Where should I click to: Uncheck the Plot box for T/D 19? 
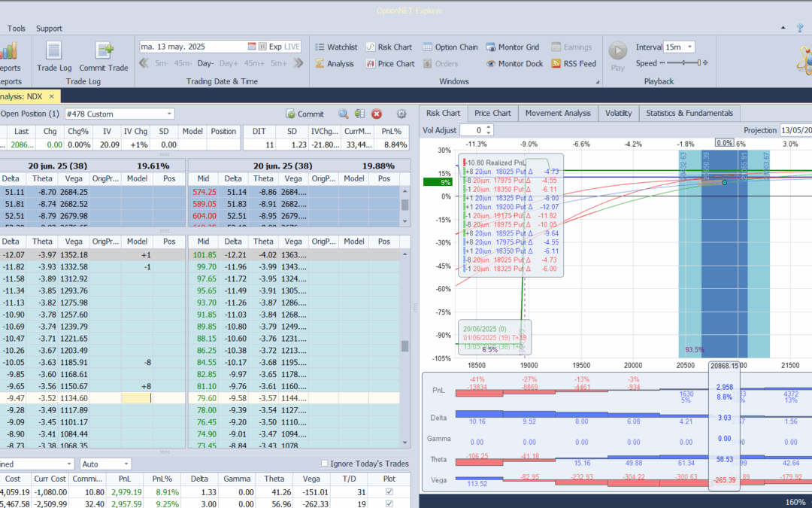point(389,503)
